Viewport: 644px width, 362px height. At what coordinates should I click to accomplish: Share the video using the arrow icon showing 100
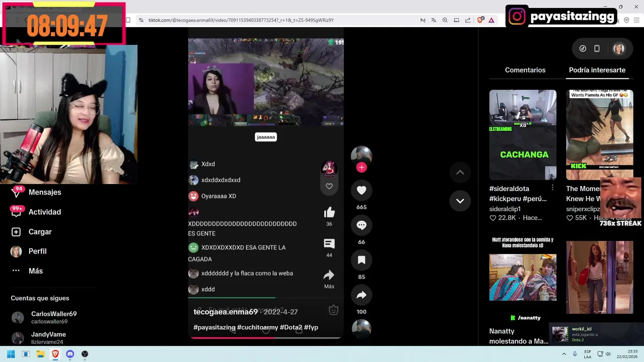click(x=361, y=295)
